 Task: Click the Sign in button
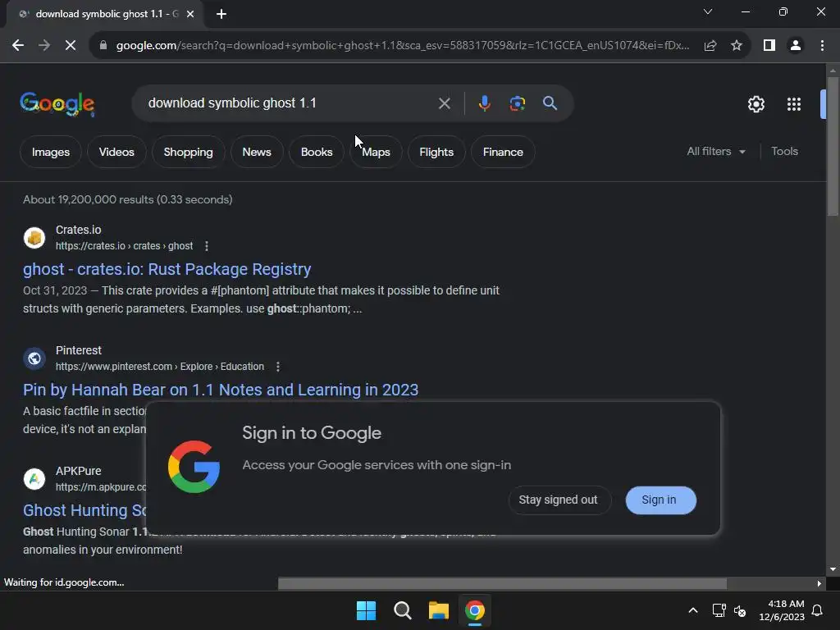pos(660,500)
